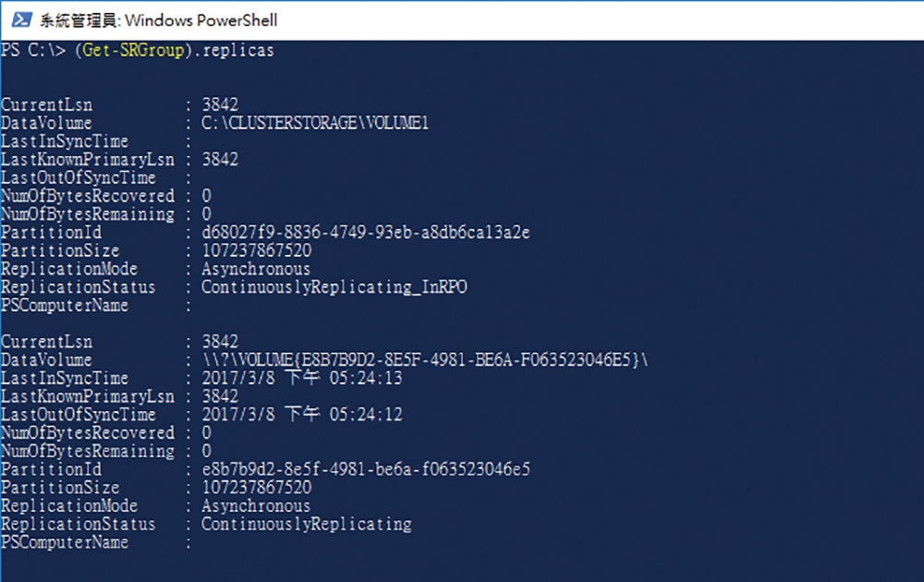Click the second PartitionSize value
Viewport: 924px width, 582px height.
click(257, 487)
